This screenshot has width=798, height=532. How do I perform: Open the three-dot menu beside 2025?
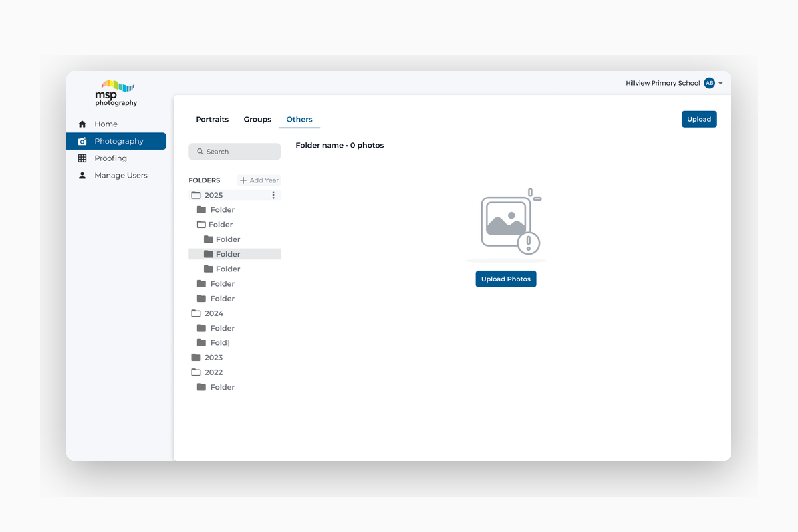point(273,195)
